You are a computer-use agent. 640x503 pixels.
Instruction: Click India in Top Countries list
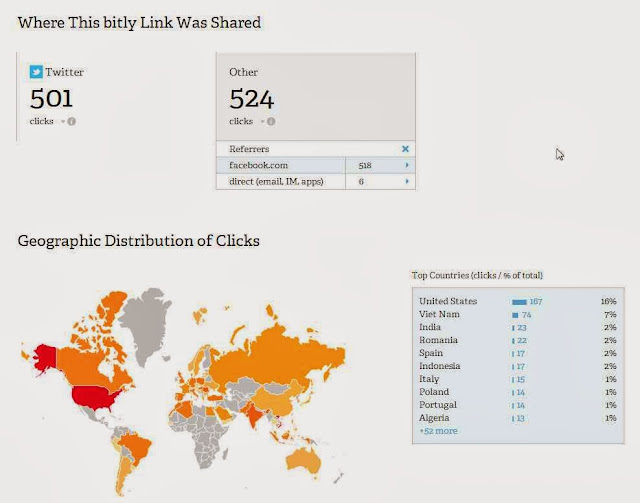[430, 327]
